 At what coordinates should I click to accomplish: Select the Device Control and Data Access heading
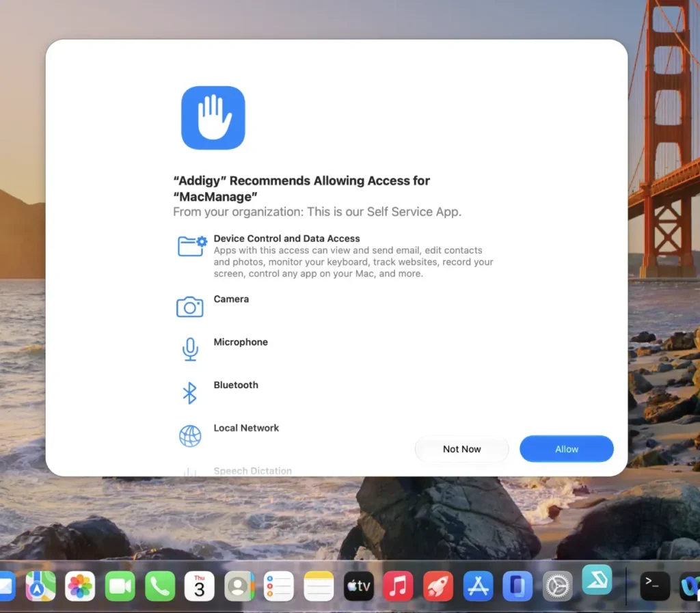click(286, 239)
